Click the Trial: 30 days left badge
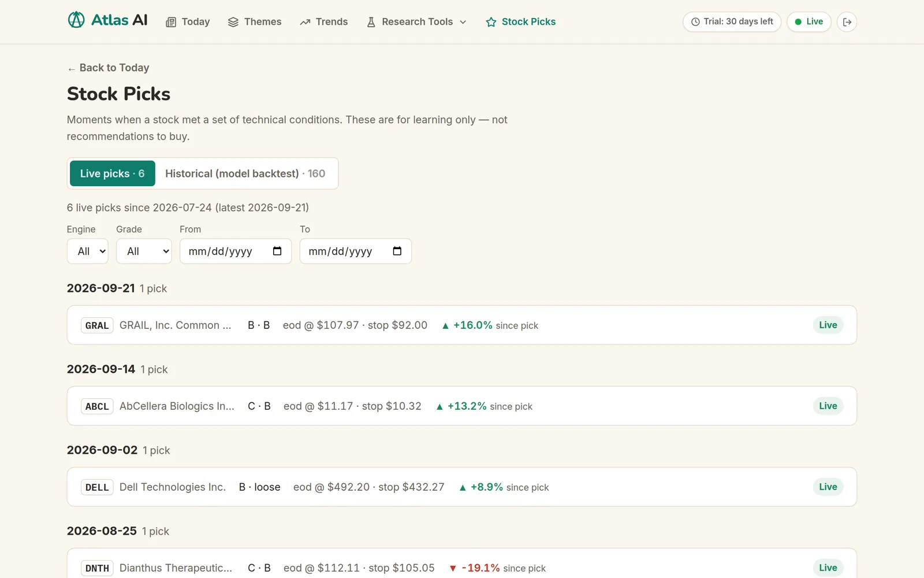Viewport: 924px width, 578px height. [x=732, y=22]
